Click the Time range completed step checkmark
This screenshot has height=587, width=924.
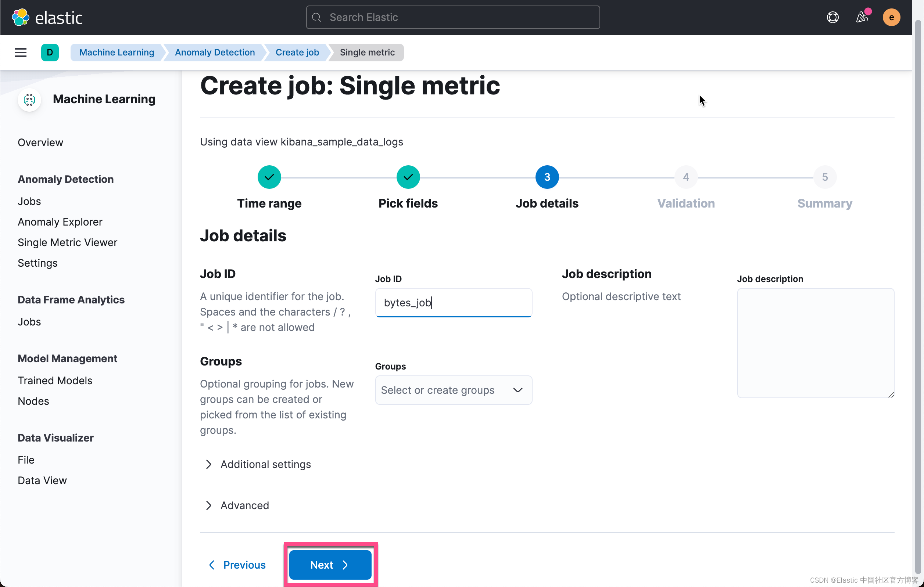[x=269, y=177]
